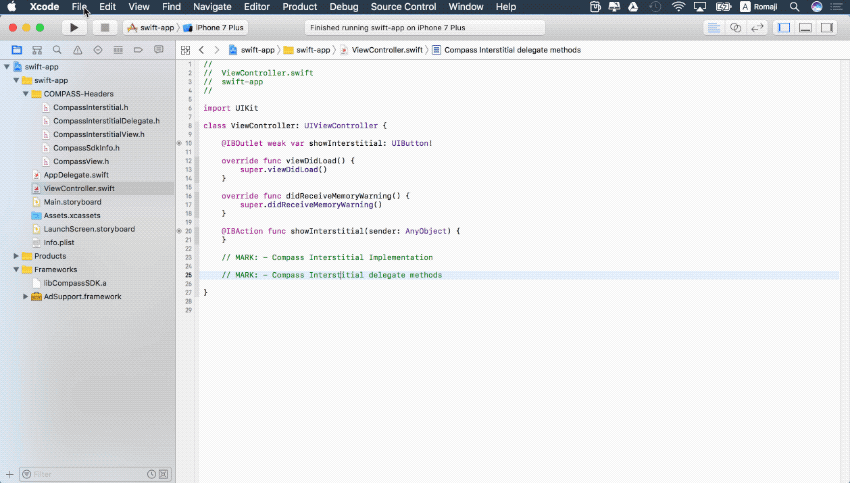850x483 pixels.
Task: Expand the Products folder
Action: (16, 256)
